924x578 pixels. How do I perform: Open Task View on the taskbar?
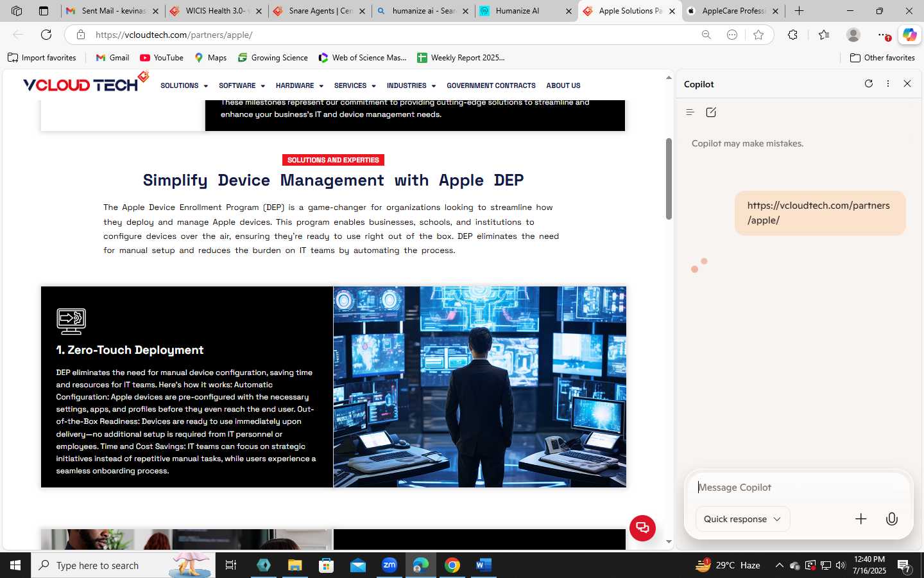click(x=231, y=565)
